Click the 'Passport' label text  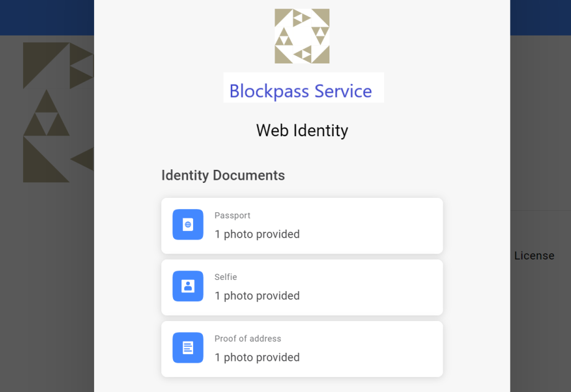pos(232,215)
